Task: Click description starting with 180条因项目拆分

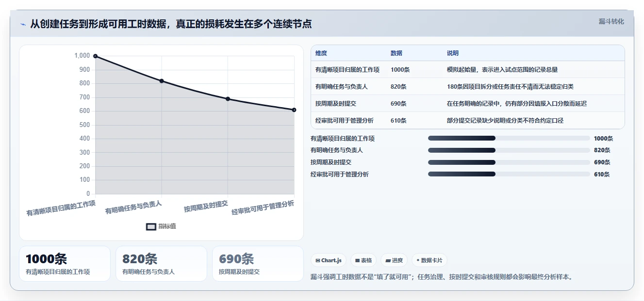Action: tap(510, 87)
